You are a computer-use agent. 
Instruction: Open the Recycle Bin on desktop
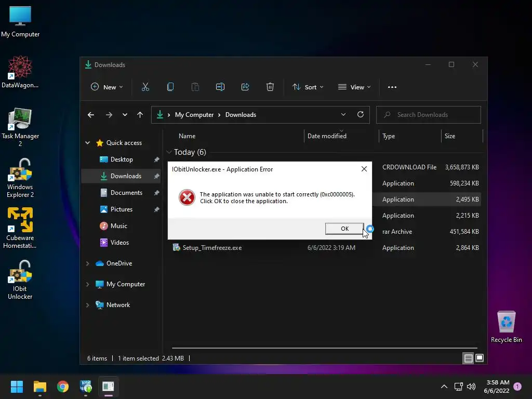coord(506,327)
